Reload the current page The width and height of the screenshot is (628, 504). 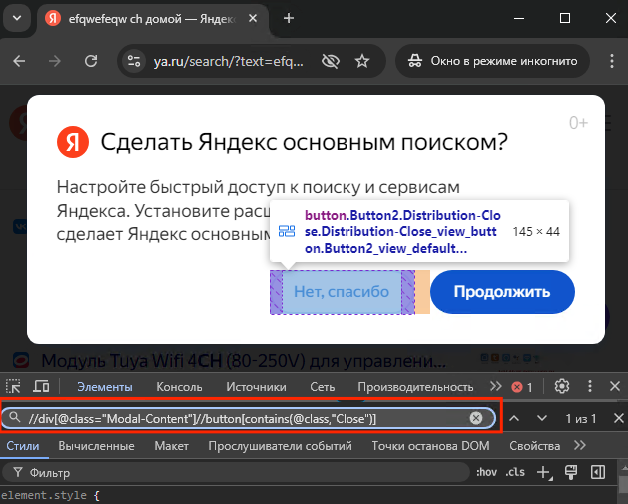tap(91, 61)
